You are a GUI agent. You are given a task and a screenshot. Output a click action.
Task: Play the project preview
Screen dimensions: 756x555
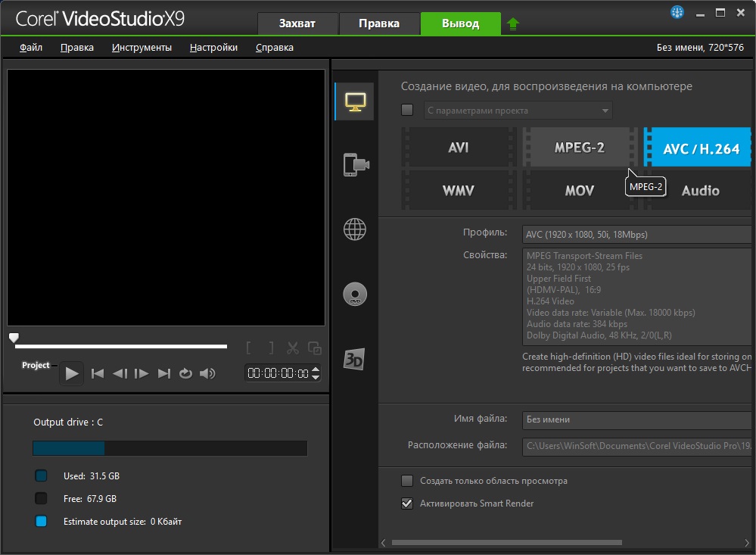pyautogui.click(x=72, y=373)
